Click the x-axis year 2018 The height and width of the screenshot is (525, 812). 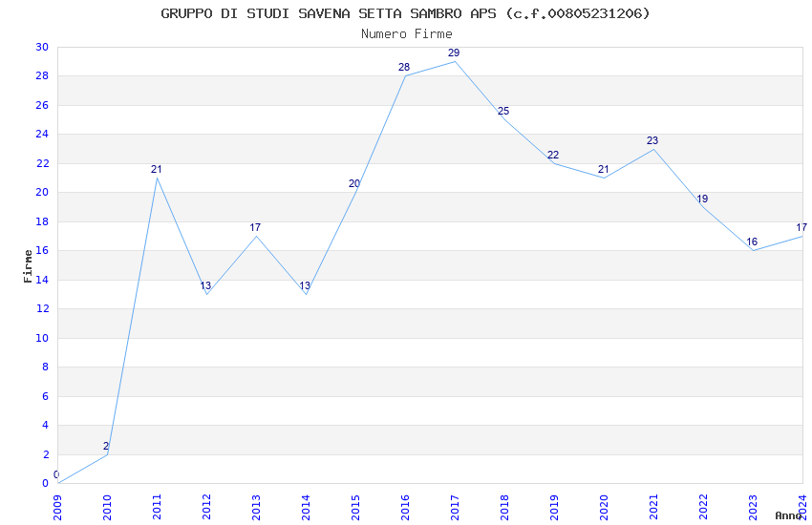pos(505,507)
